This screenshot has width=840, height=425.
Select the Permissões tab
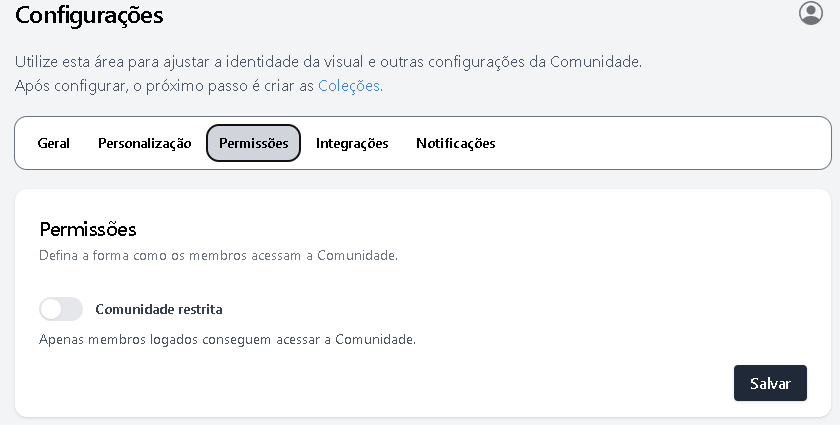click(253, 143)
